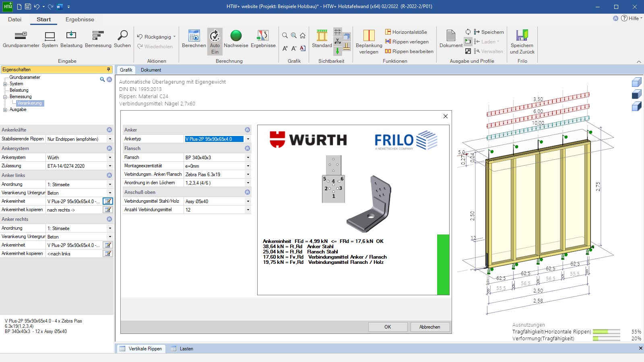Viewport: 644px width, 362px height.
Task: Toggle the green-arrow output icon in Ausgabe
Action: tap(468, 41)
